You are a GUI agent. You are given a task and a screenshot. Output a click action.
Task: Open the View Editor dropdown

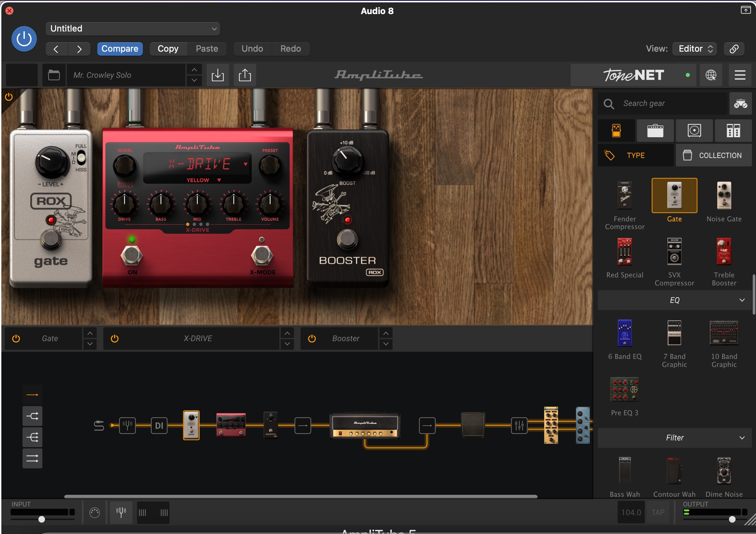(695, 49)
